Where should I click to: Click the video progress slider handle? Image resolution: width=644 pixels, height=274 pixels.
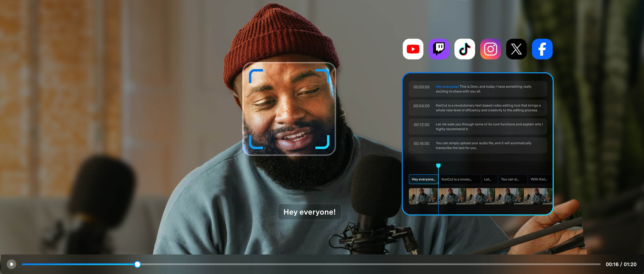pyautogui.click(x=137, y=264)
